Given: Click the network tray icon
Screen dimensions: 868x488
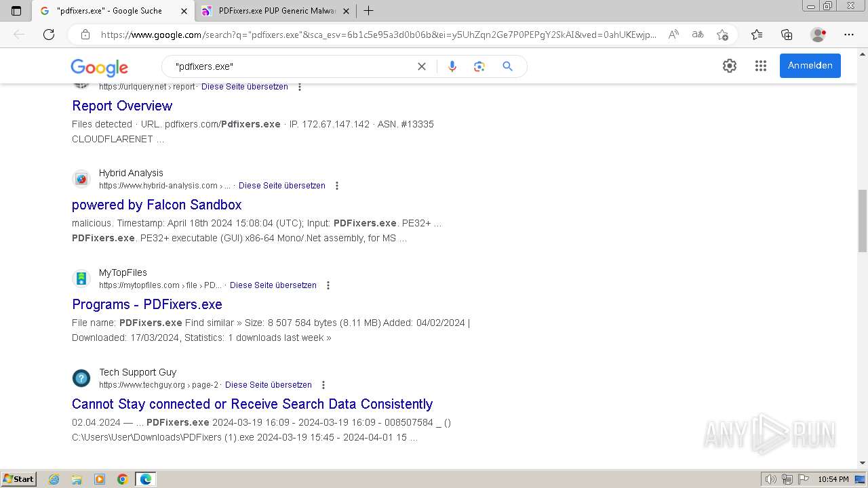Looking at the screenshot, I should (787, 479).
